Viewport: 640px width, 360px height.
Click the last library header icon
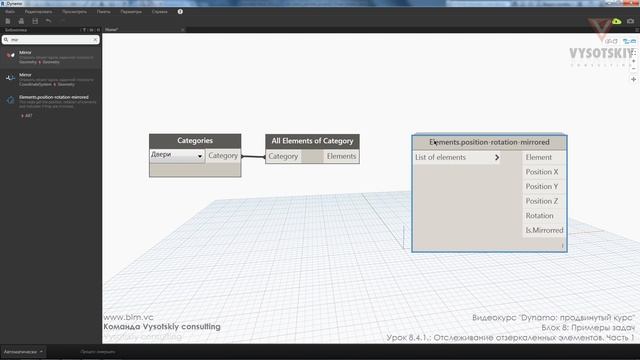[98, 30]
